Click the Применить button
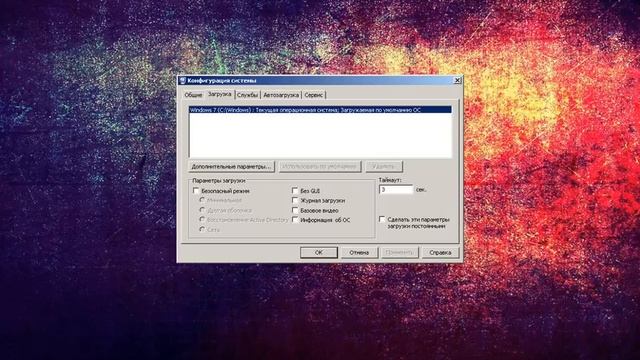This screenshot has height=360, width=640. click(400, 253)
